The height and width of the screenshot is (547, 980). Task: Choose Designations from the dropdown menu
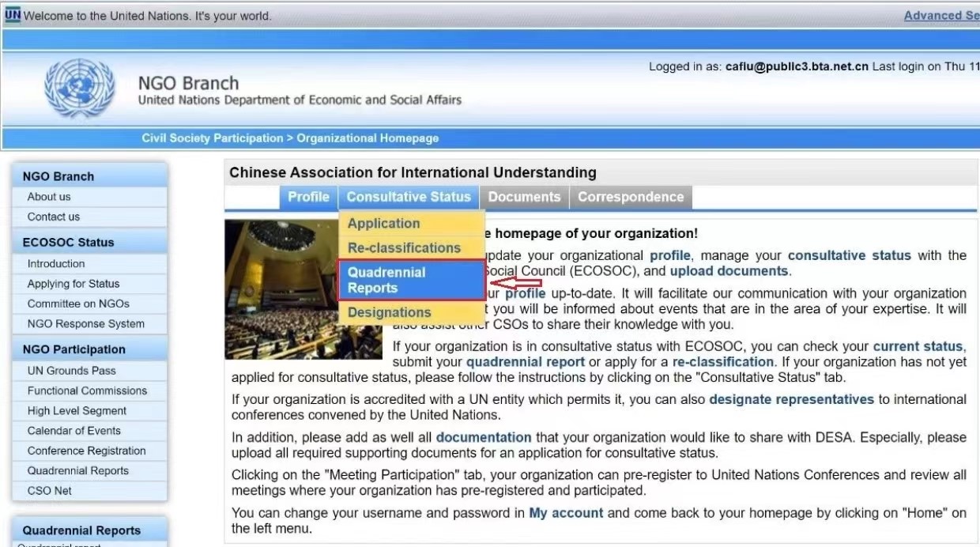(x=411, y=312)
